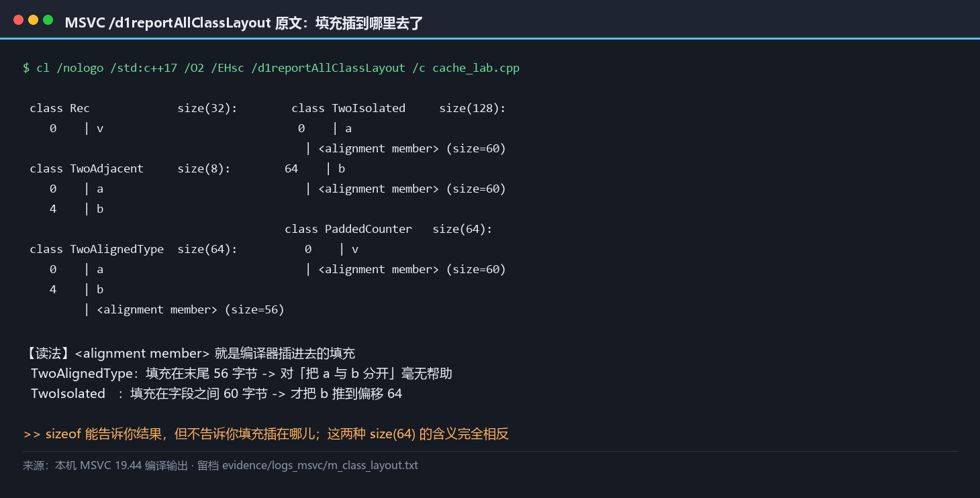The image size is (980, 498).
Task: Click 'class TwoAlignedType size(64):' header
Action: tap(134, 249)
